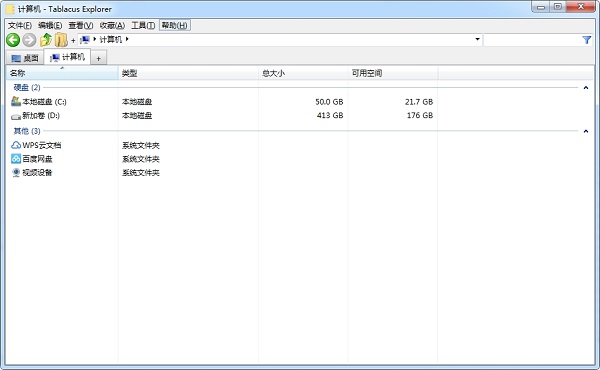The image size is (600, 370).
Task: Expand the arrow after 计算机 in breadcrumb
Action: pyautogui.click(x=127, y=39)
